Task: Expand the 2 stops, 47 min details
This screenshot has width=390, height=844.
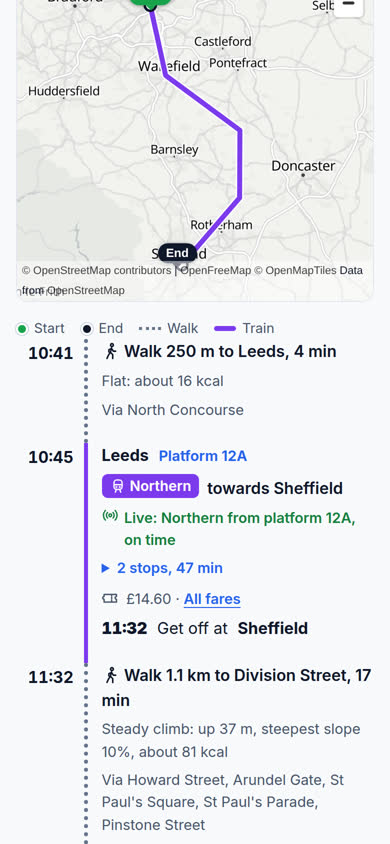Action: click(162, 568)
